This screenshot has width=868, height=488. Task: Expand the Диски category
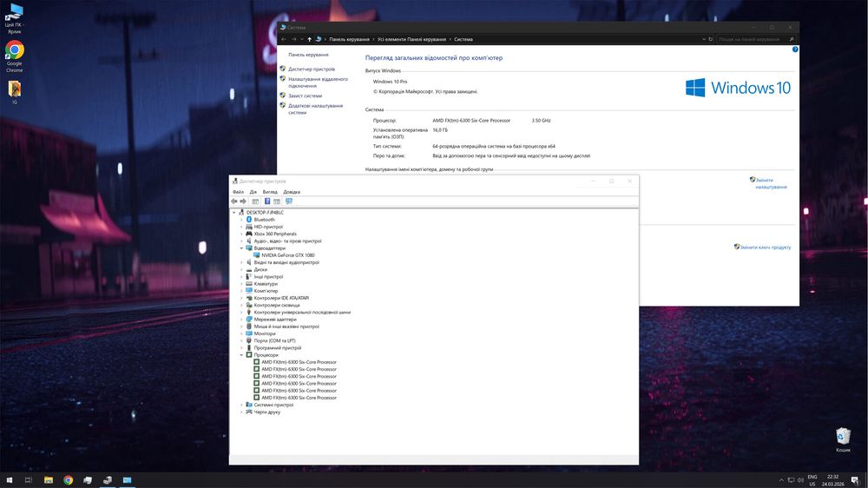point(241,270)
